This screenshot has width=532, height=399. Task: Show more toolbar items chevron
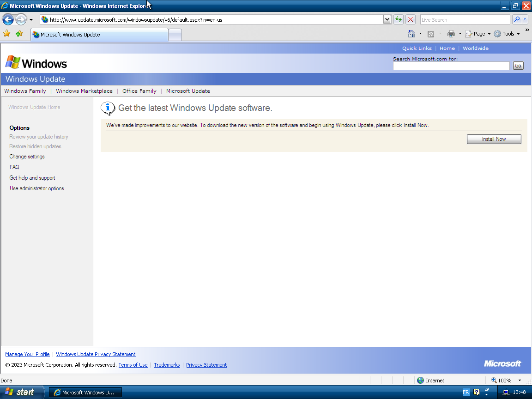pos(527,30)
